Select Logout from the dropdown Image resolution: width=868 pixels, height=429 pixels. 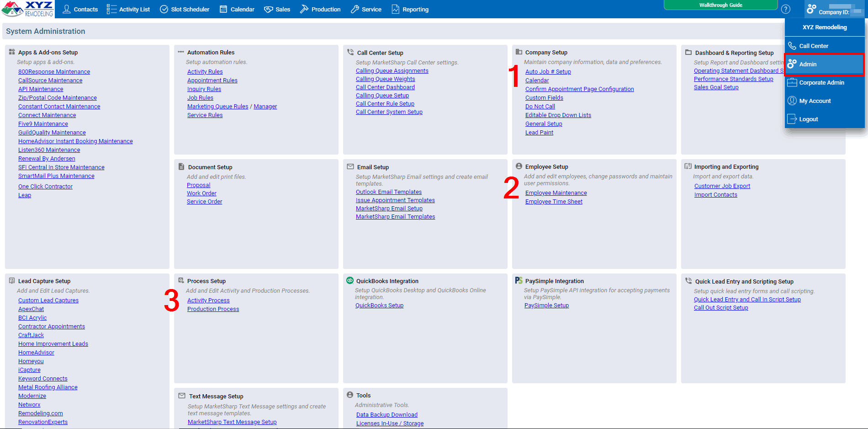(x=825, y=119)
